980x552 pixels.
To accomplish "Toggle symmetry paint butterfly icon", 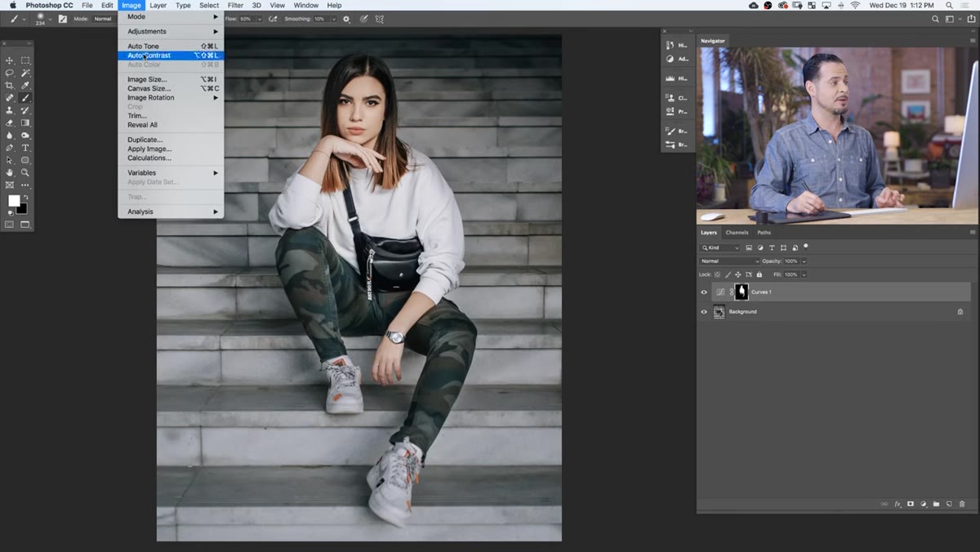I will [x=379, y=19].
